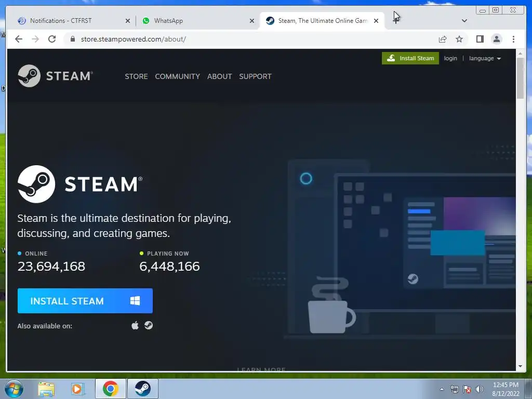The height and width of the screenshot is (399, 532).
Task: Click the blue INSTALL STEAM button
Action: 85,301
